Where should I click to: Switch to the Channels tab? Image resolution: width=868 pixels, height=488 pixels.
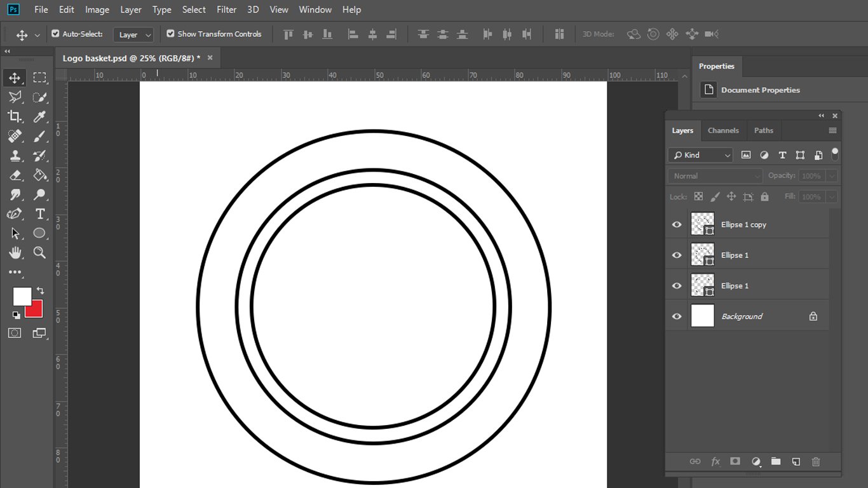723,130
